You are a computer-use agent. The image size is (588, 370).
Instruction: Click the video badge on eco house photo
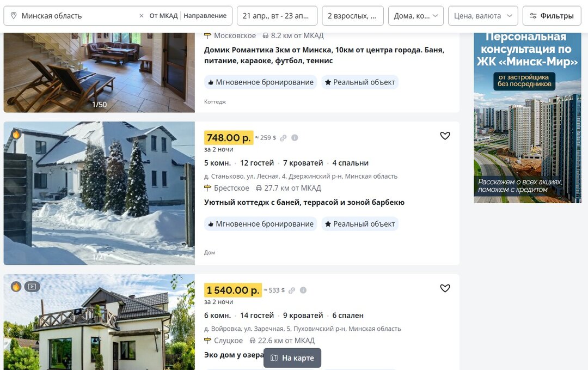32,287
